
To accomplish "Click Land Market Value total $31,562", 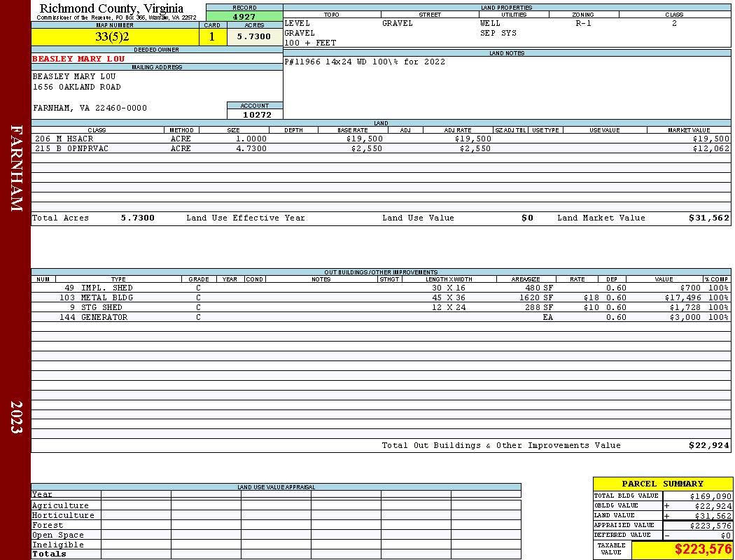I will click(708, 218).
